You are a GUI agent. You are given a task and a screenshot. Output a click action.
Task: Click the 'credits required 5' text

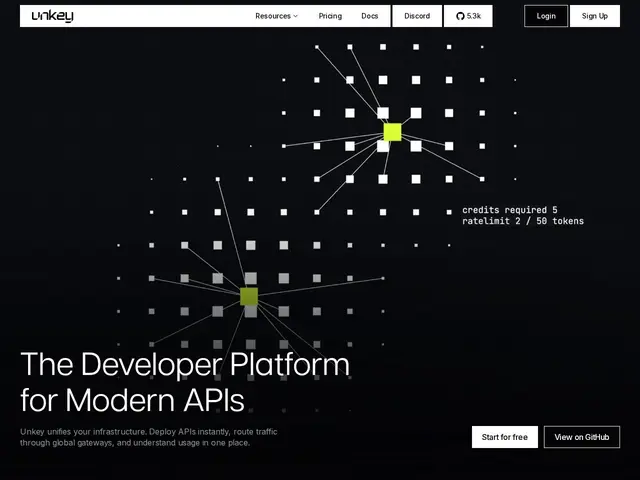tap(509, 210)
